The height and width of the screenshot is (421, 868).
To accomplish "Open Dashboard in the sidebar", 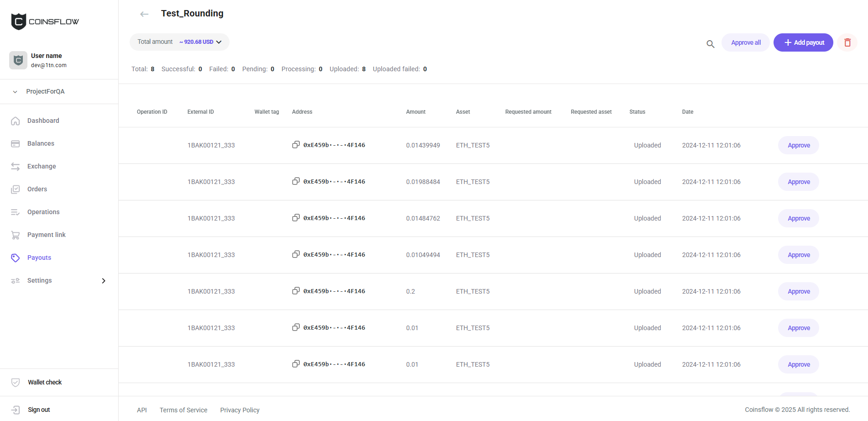I will [43, 121].
